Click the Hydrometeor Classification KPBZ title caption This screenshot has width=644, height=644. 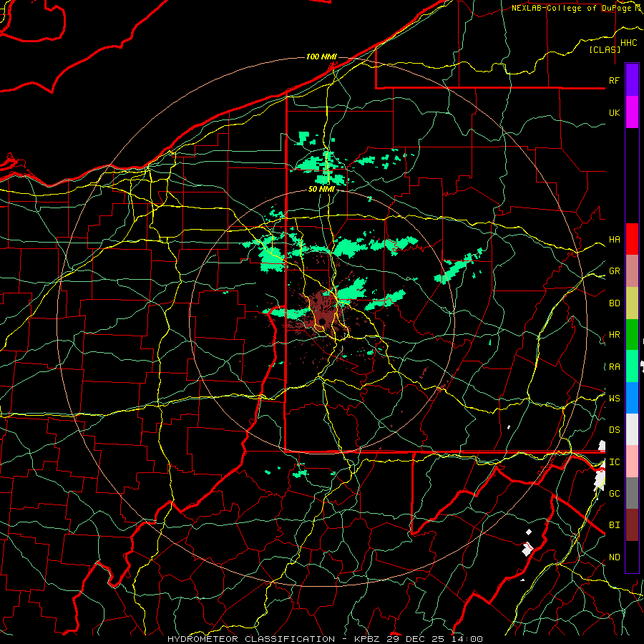click(325, 639)
